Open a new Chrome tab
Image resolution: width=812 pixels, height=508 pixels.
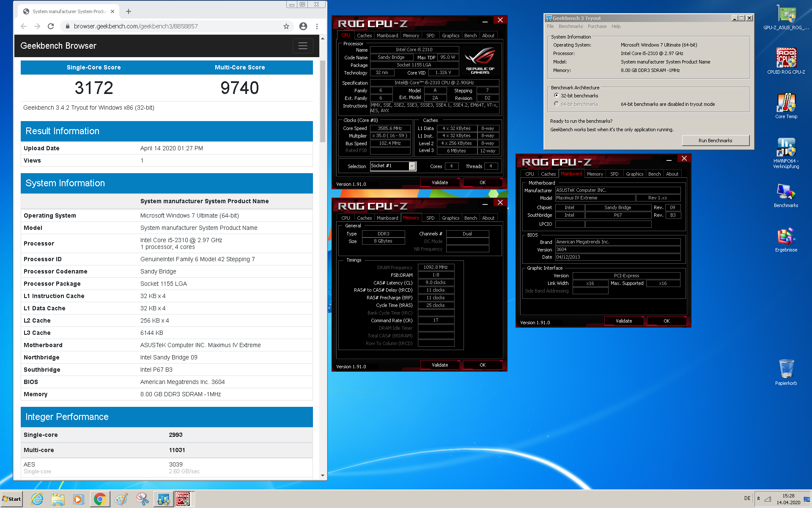point(129,11)
